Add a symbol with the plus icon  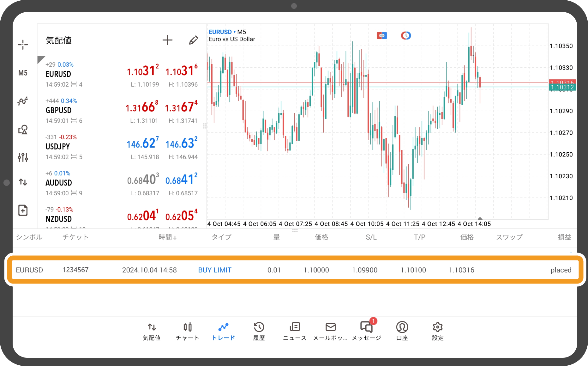tap(167, 40)
